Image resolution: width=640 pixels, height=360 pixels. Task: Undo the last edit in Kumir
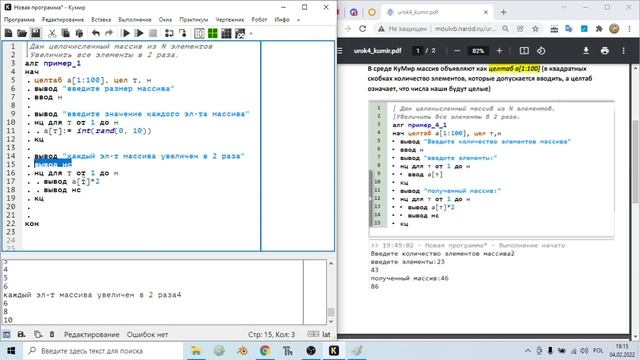(x=96, y=33)
